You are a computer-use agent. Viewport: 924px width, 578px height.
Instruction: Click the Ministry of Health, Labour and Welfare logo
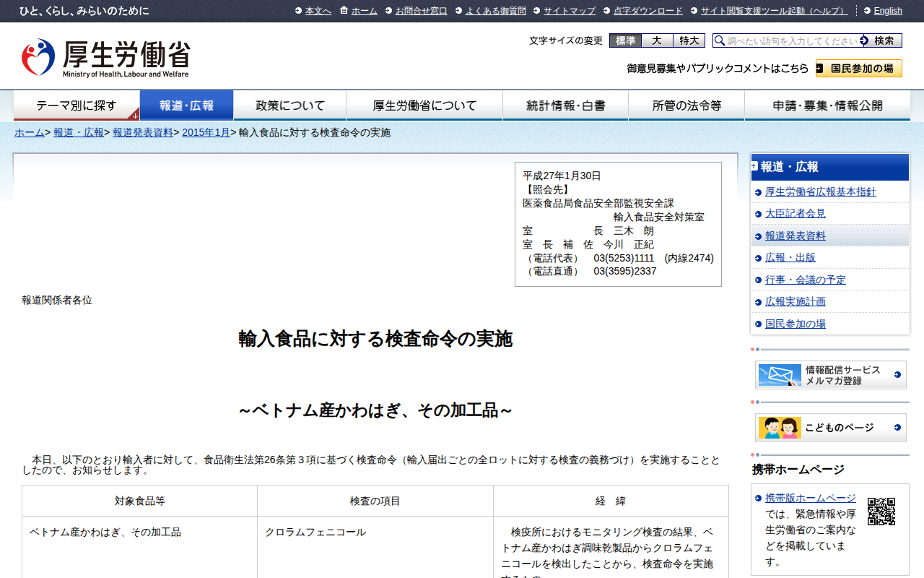coord(105,58)
